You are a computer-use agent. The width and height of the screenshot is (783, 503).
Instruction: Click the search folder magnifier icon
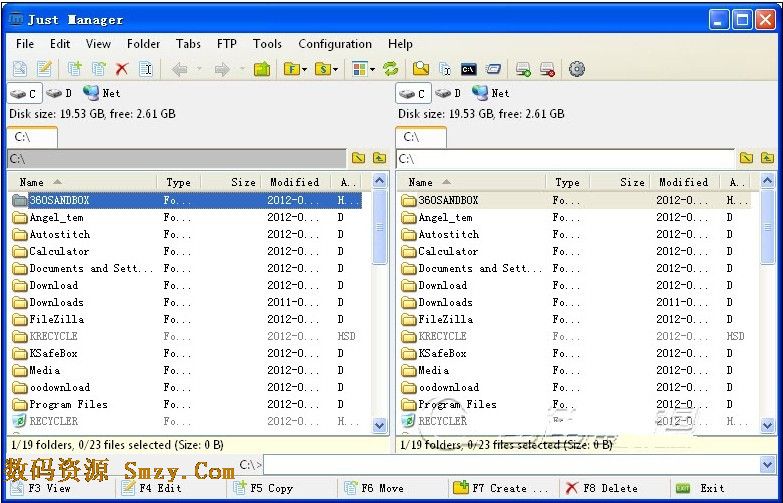coord(421,69)
